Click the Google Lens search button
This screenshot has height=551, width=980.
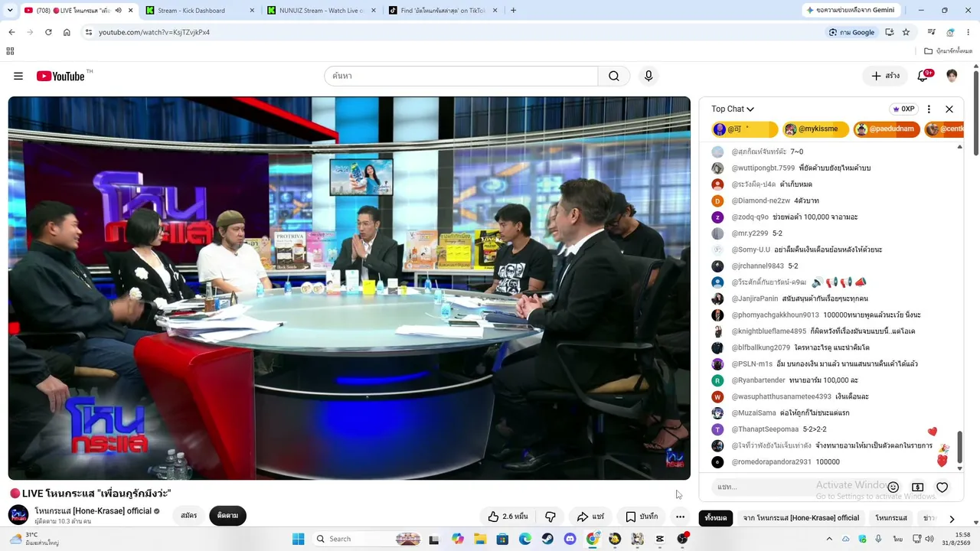pyautogui.click(x=851, y=32)
